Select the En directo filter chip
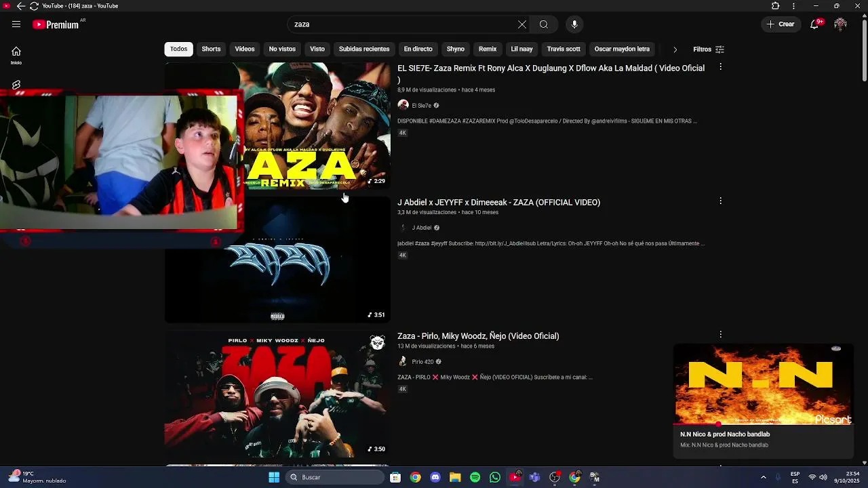This screenshot has width=868, height=488. point(418,49)
